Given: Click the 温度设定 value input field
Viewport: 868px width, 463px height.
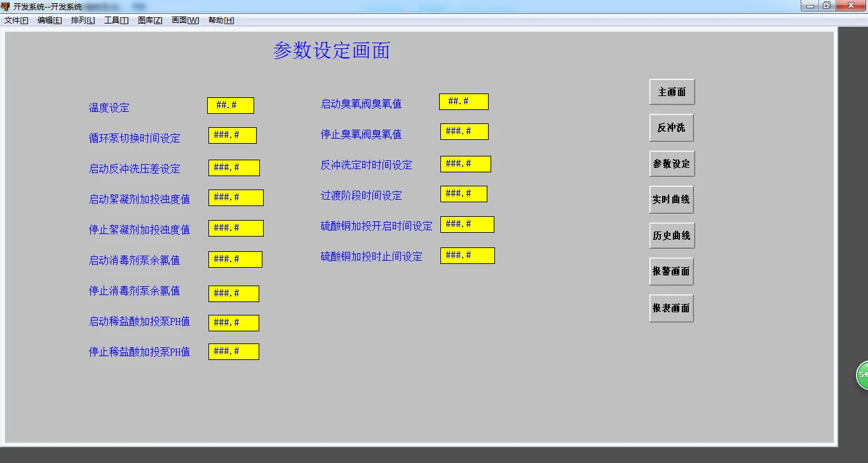Looking at the screenshot, I should (x=230, y=105).
